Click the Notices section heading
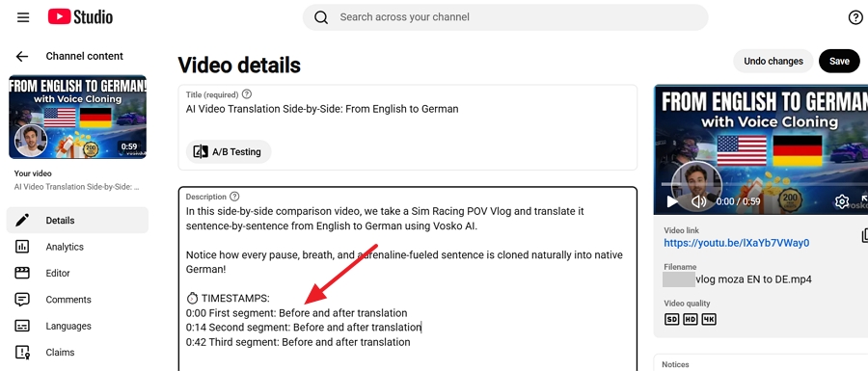This screenshot has height=371, width=868. pos(675,365)
